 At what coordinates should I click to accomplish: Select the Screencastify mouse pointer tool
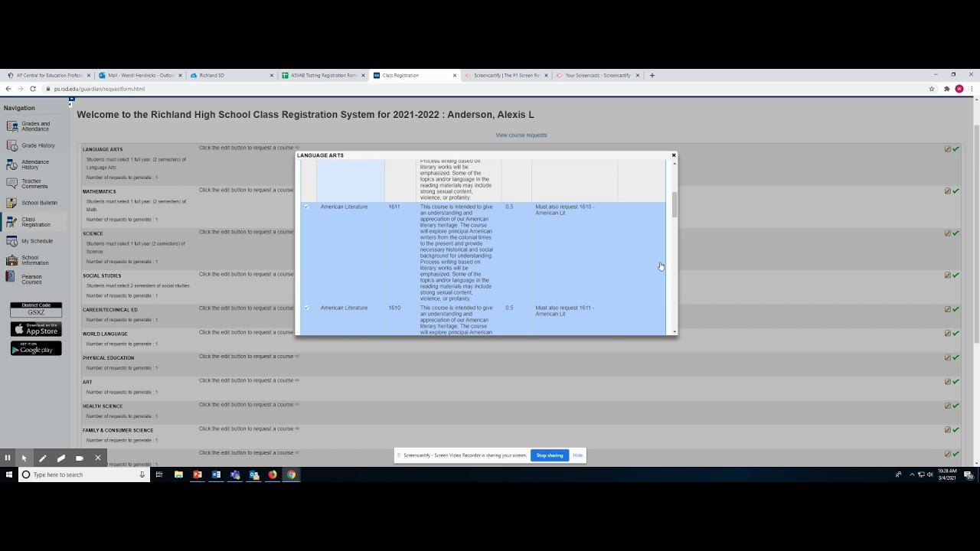24,458
